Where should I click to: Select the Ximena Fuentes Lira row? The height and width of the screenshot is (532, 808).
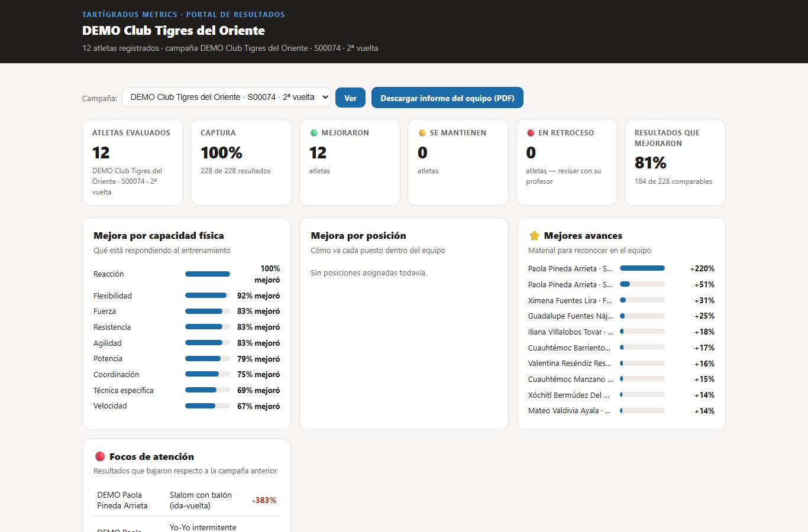coord(621,300)
